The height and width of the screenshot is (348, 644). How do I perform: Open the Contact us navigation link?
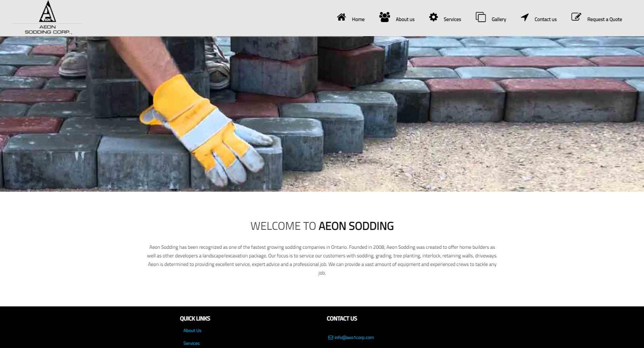tap(545, 19)
